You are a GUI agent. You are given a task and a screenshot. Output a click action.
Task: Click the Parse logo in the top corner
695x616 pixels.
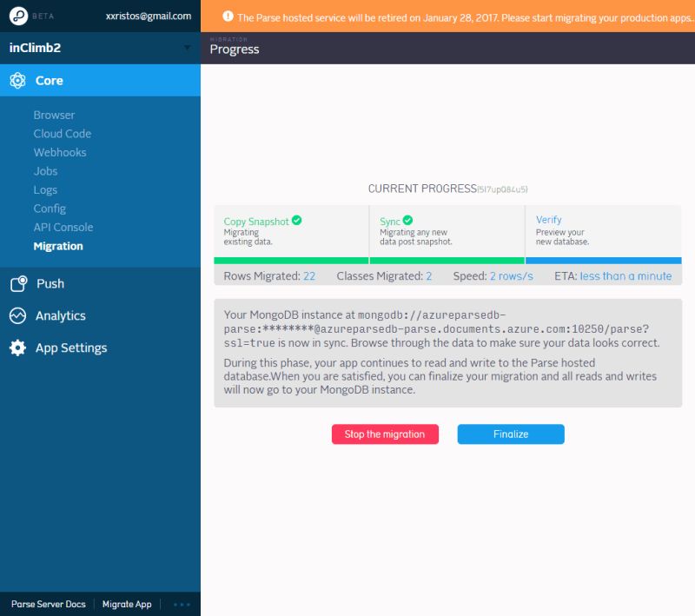coord(17,16)
